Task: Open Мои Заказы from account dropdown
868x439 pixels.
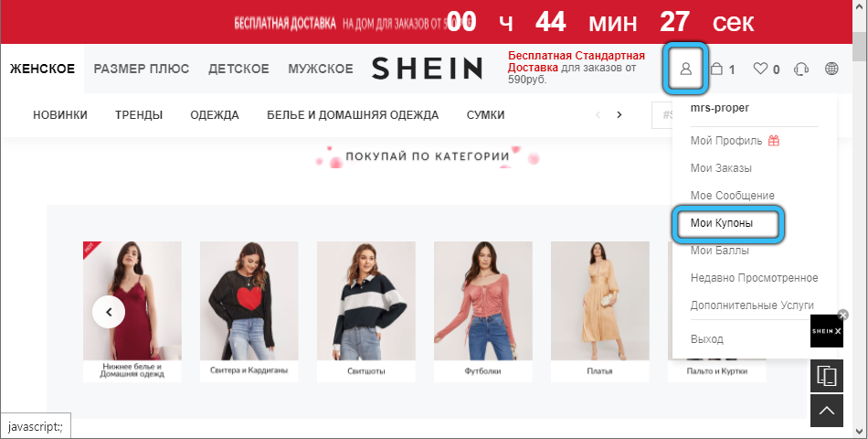Action: point(721,168)
